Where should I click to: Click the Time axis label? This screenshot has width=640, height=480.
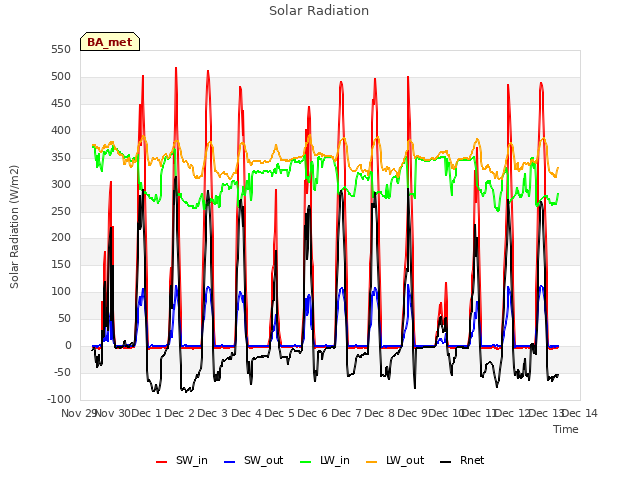click(566, 429)
